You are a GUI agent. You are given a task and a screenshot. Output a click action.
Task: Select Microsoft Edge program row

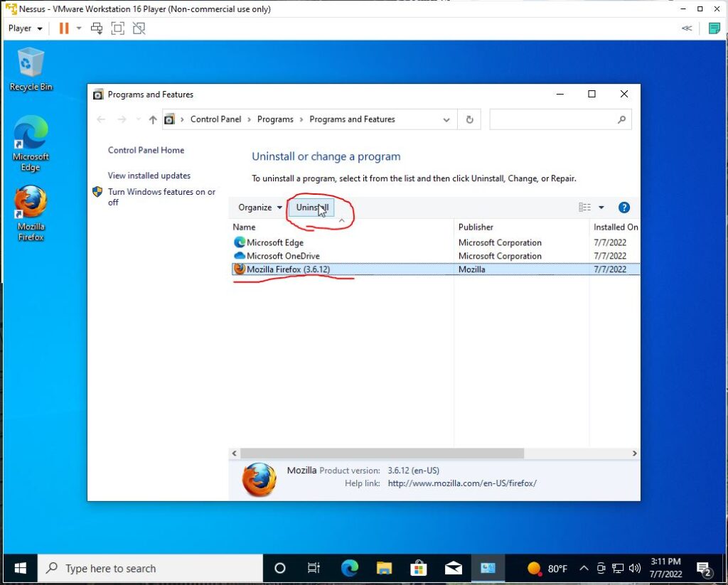click(436, 242)
